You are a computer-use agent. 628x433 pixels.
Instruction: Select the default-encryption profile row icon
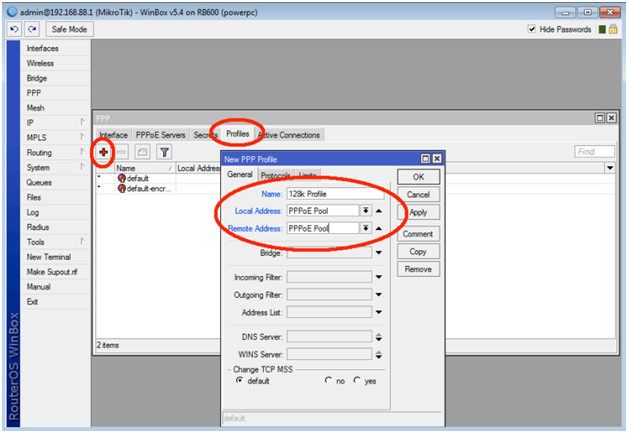[x=121, y=188]
